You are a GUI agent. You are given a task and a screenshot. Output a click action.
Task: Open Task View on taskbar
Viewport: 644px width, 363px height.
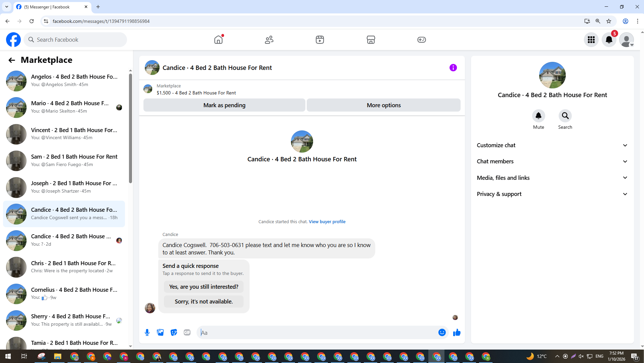coord(24,356)
